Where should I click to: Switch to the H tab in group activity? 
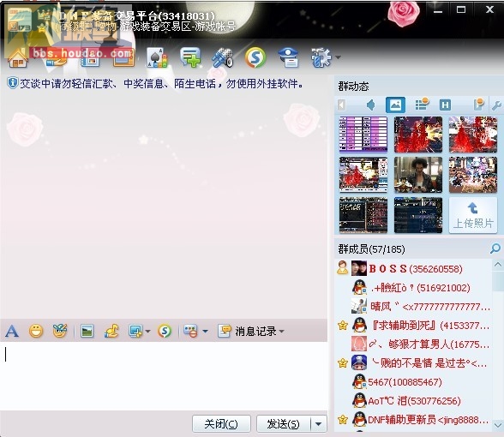[445, 105]
